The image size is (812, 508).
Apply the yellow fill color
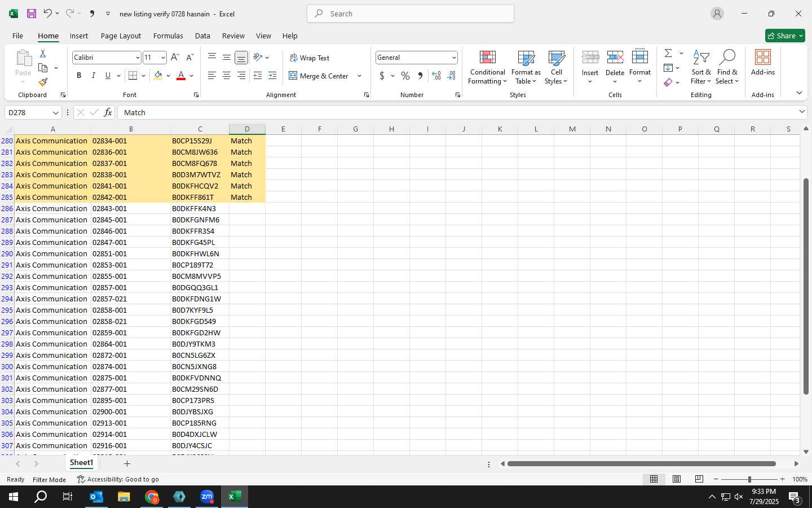pyautogui.click(x=158, y=76)
